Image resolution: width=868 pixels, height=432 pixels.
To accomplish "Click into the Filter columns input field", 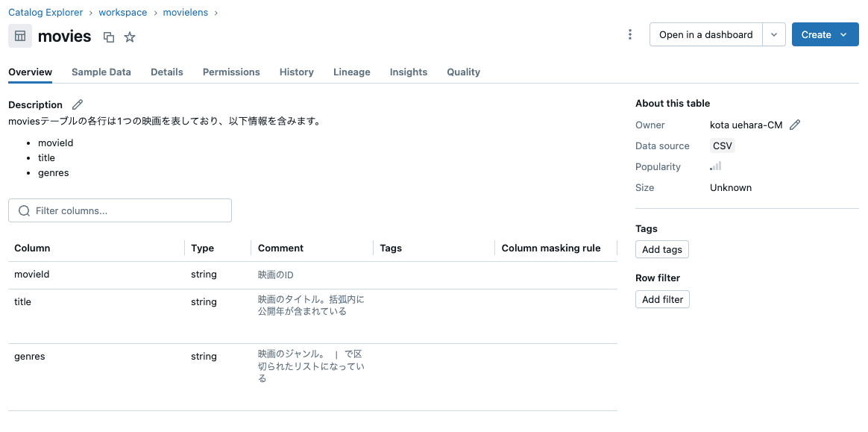I will [119, 210].
